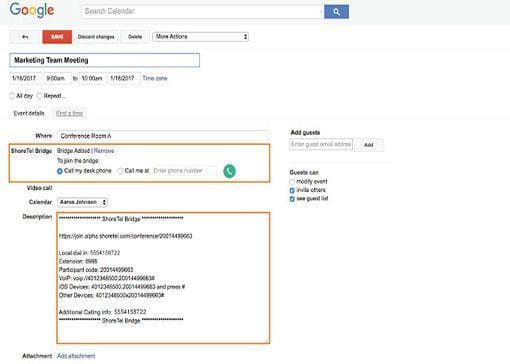Click the ShoreTel conference URL in description
Screen dimensions: 510x364
point(126,236)
